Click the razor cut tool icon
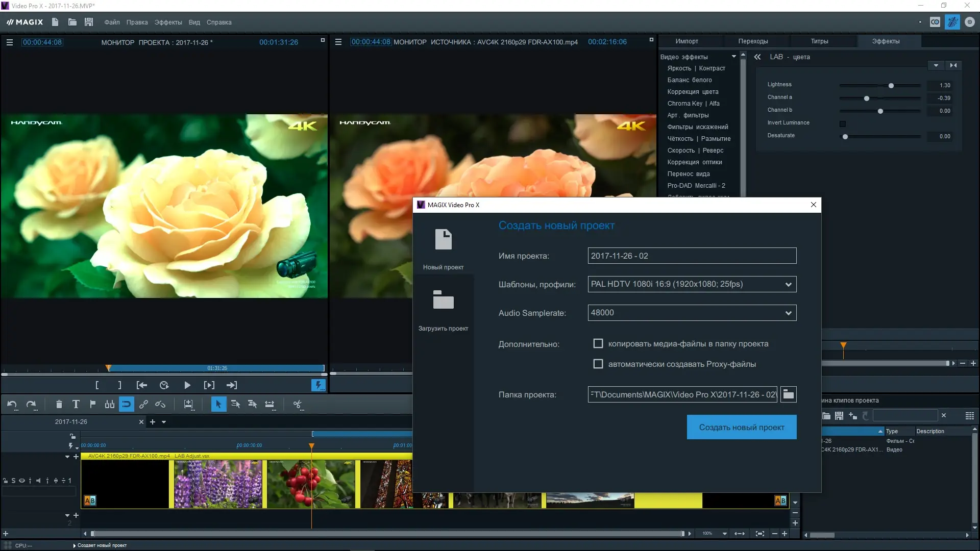This screenshot has height=551, width=980. click(298, 405)
